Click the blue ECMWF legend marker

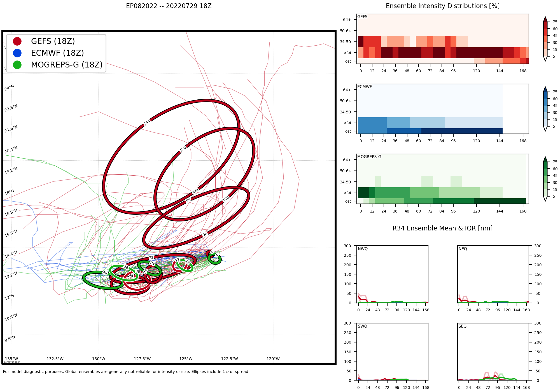click(x=17, y=53)
